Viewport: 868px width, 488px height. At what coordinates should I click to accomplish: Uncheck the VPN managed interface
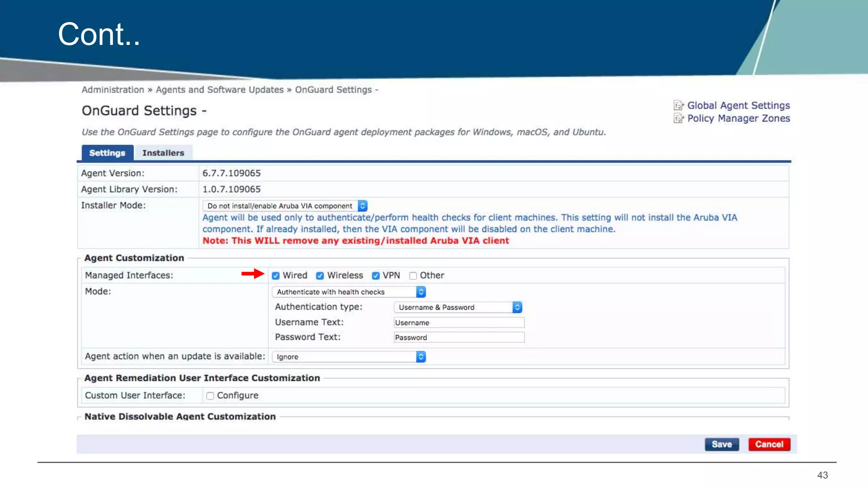pos(376,276)
